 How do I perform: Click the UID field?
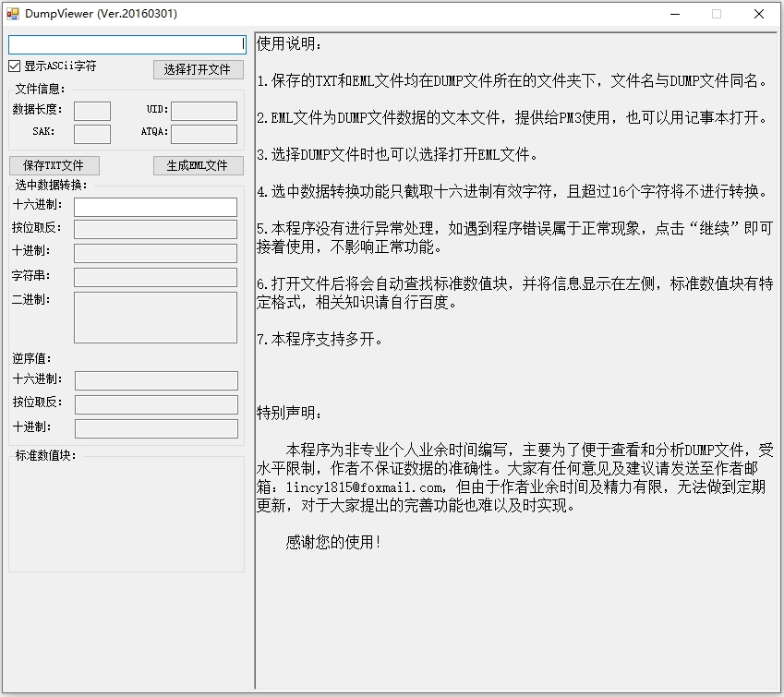pos(204,111)
